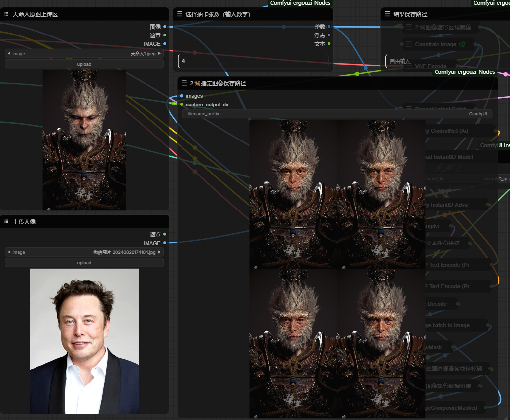The width and height of the screenshot is (510, 420).
Task: Click 遮罩 output port in 上传人像 node
Action: point(165,234)
